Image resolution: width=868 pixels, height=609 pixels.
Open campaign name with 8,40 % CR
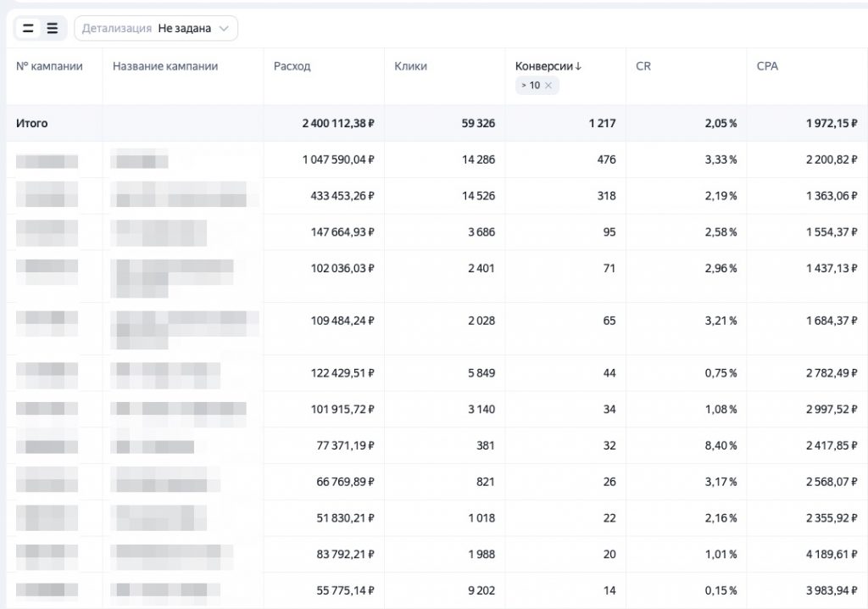[x=153, y=445]
